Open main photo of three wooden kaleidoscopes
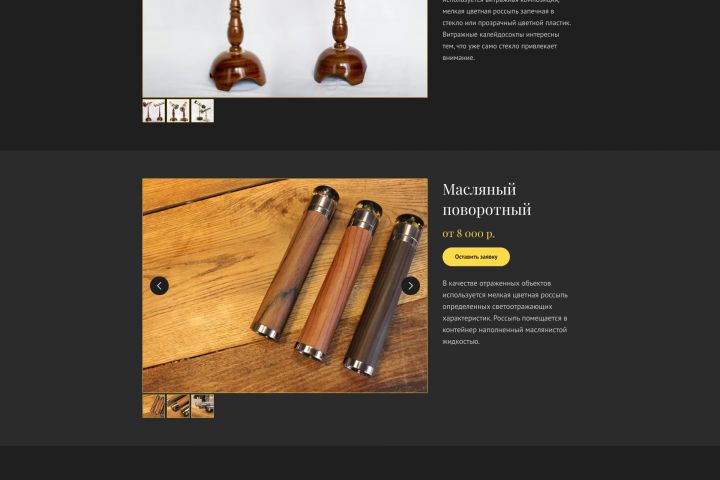Screen dimensions: 720x480 pos(285,285)
